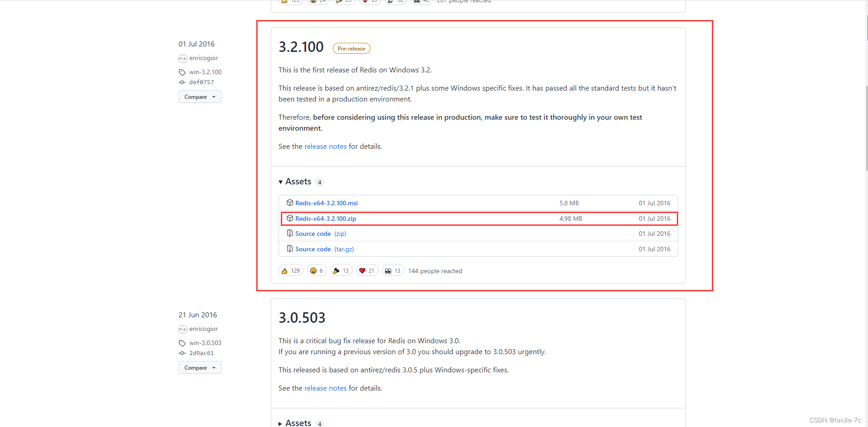Screen dimensions: 868x427
Task: Click the 144 people reacted text
Action: pos(435,271)
